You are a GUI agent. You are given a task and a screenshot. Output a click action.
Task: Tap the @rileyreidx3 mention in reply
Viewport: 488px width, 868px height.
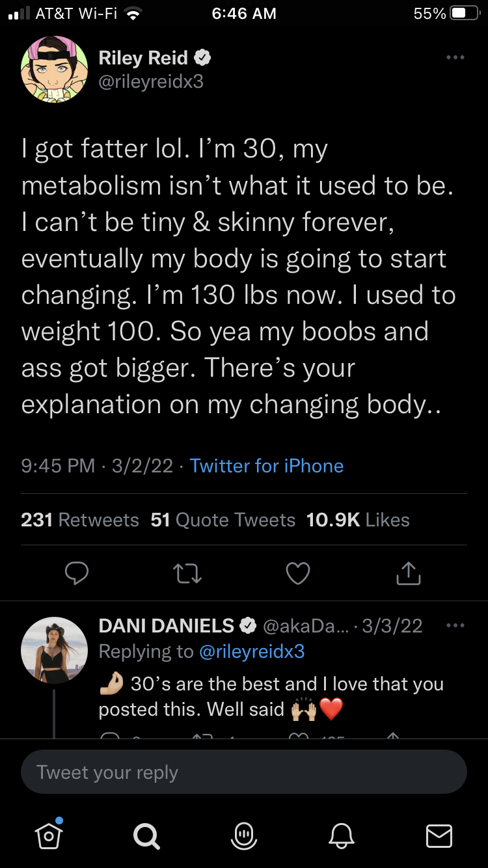(x=251, y=651)
